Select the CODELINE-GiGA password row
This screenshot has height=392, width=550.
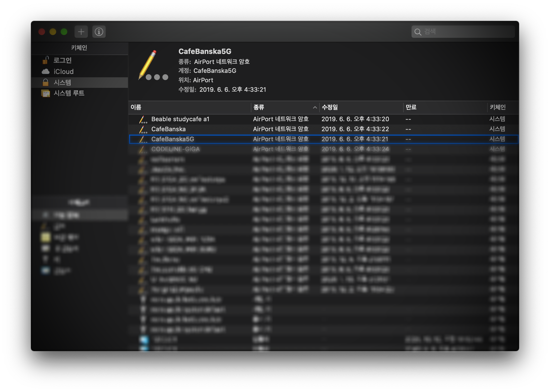(175, 149)
